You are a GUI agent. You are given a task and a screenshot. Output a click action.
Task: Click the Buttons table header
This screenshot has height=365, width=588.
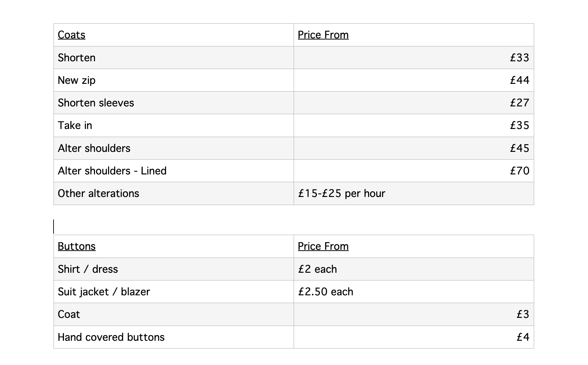[x=174, y=246]
